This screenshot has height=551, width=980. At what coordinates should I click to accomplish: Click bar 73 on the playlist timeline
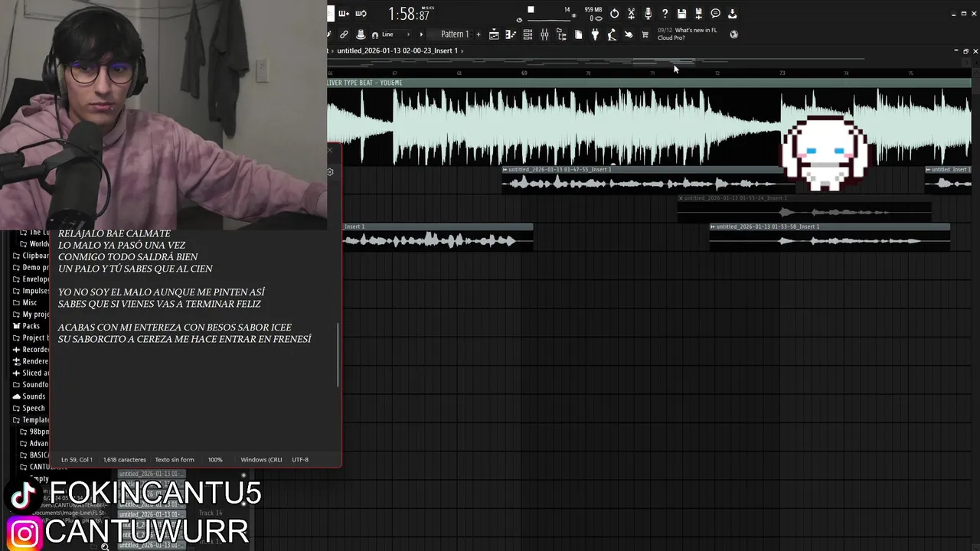coord(782,73)
